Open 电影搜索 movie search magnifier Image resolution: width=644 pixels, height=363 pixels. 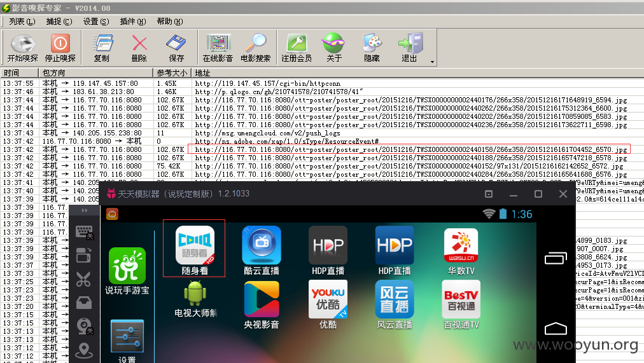click(255, 48)
